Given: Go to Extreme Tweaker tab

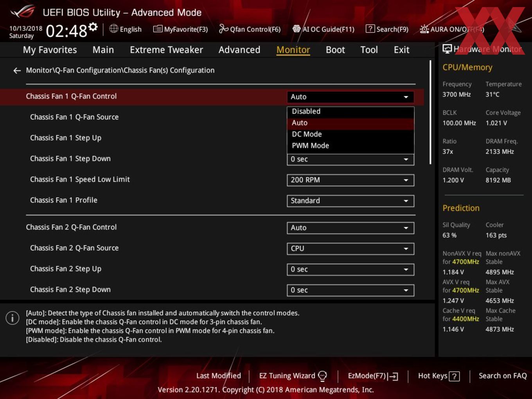Looking at the screenshot, I should pos(166,50).
